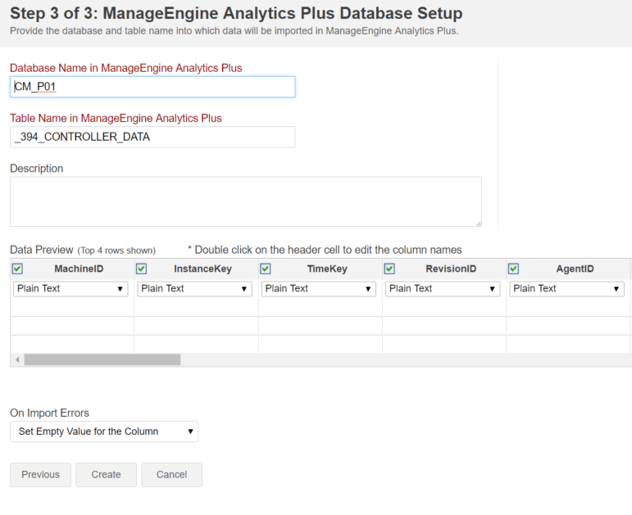632x515 pixels.
Task: Click the horizontal scrollbar thumb of data preview
Action: pos(102,359)
